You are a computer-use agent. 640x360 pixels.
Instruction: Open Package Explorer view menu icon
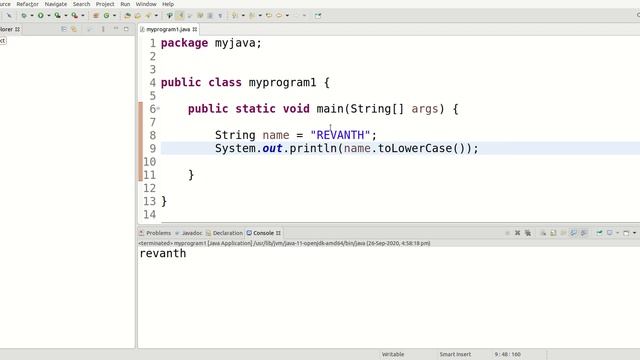pyautogui.click(x=103, y=29)
